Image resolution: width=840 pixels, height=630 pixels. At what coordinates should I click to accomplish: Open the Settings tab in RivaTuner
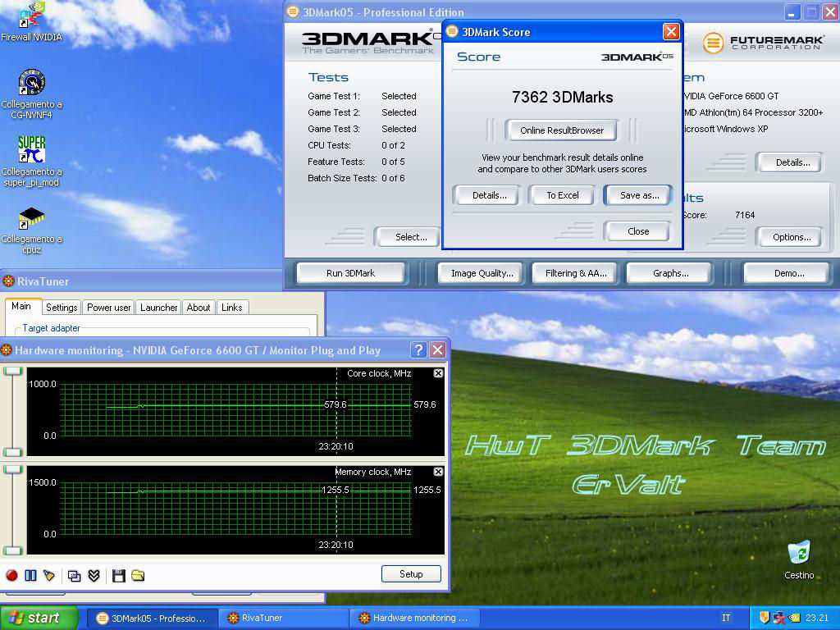61,308
